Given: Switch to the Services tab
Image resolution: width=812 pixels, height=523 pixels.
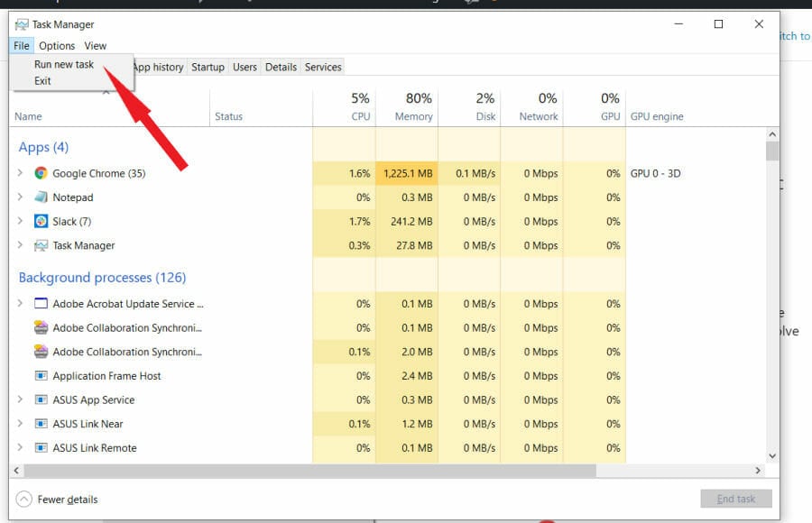Looking at the screenshot, I should 323,67.
